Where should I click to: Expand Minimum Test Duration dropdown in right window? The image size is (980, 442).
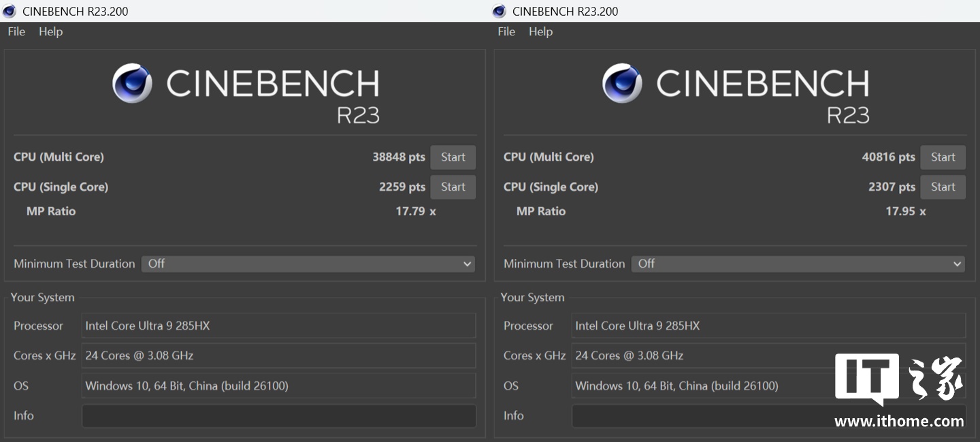pyautogui.click(x=798, y=264)
